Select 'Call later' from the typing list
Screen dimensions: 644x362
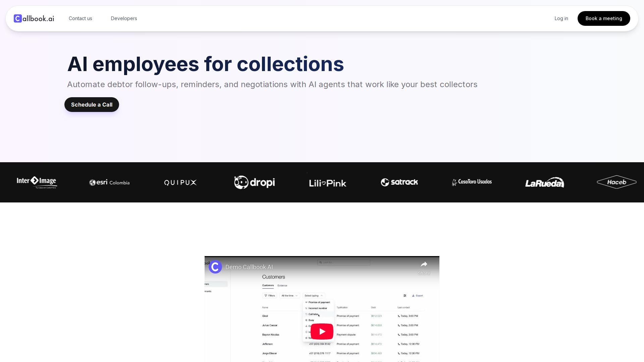tap(313, 314)
